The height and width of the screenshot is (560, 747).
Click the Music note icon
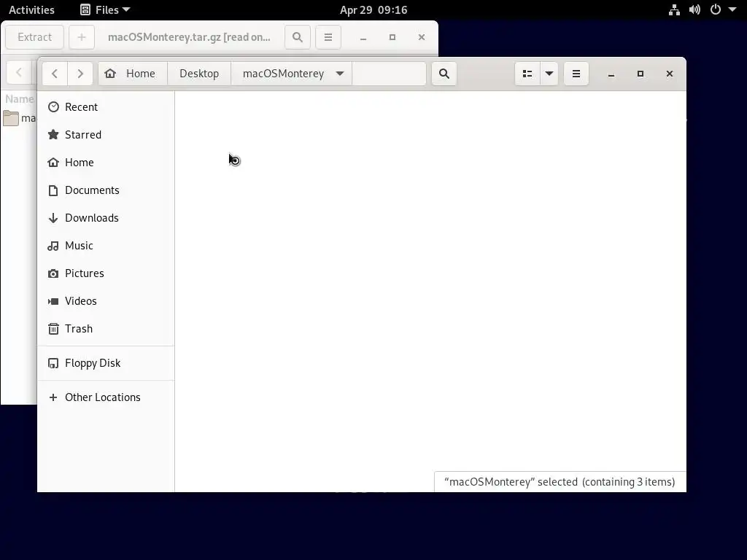[x=53, y=246]
